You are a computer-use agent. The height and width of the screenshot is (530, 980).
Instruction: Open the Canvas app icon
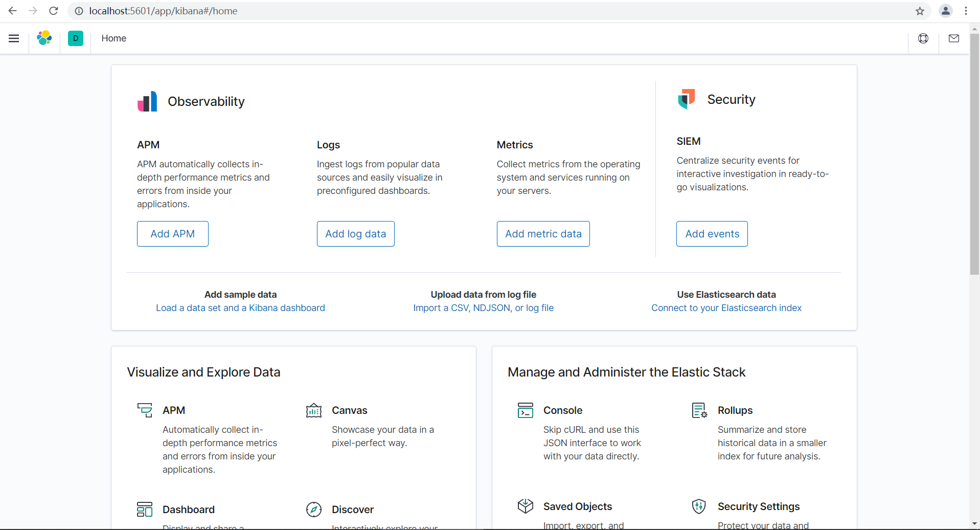(x=314, y=410)
